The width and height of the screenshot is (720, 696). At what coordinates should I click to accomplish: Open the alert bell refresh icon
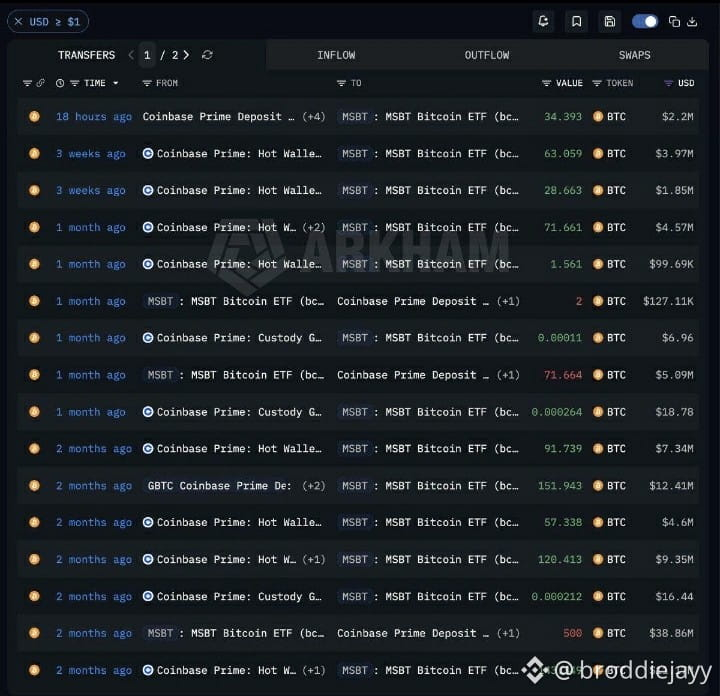coord(543,21)
